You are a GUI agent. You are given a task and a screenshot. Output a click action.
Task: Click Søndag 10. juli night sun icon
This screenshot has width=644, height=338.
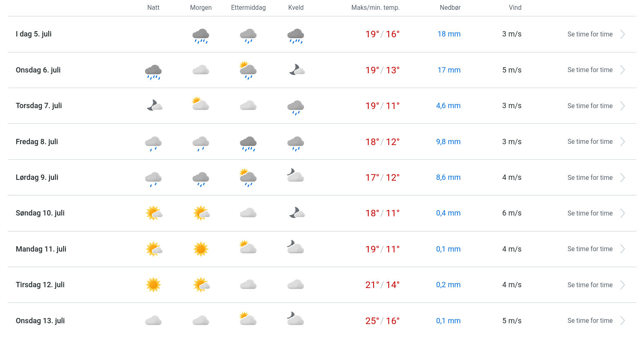click(x=154, y=213)
